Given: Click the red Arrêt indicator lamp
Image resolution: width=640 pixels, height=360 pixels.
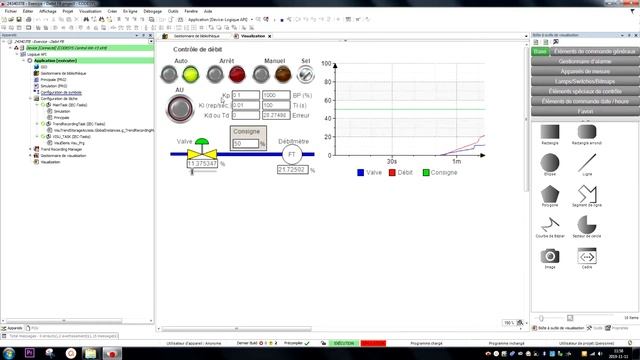Looking at the screenshot, I should click(237, 75).
